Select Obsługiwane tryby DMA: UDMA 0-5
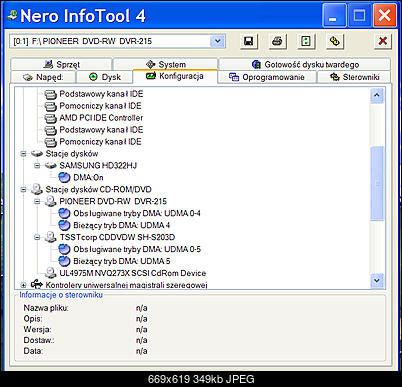 [137, 249]
